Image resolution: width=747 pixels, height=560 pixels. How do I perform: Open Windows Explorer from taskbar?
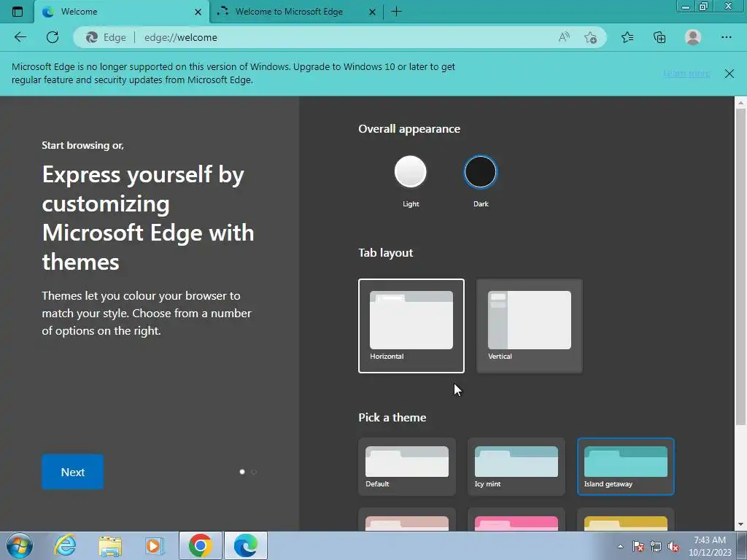click(110, 546)
